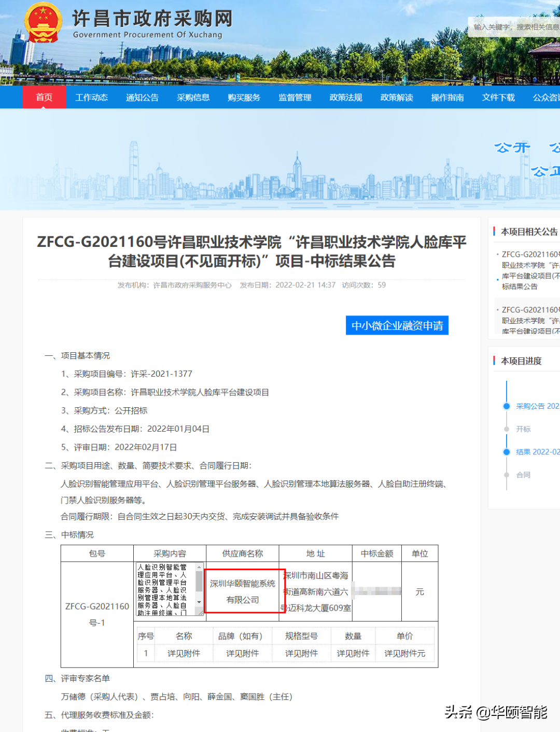This screenshot has width=560, height=732.
Task: Click the 中标金额 column header
Action: [377, 554]
